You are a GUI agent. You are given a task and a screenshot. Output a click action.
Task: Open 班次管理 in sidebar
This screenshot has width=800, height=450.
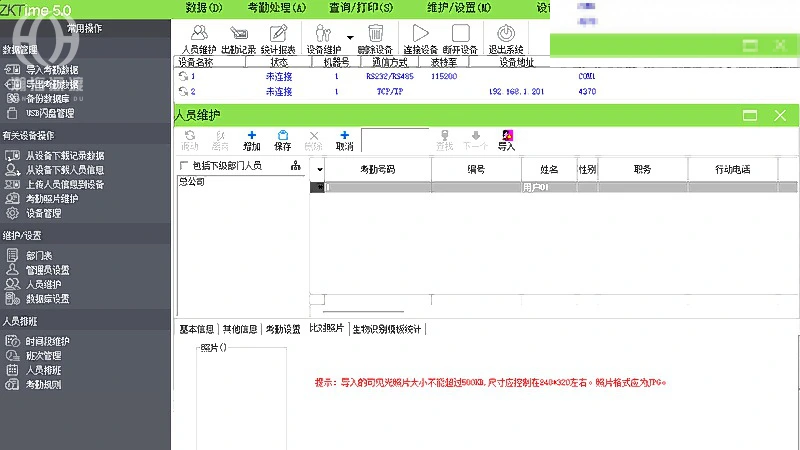[x=43, y=356]
